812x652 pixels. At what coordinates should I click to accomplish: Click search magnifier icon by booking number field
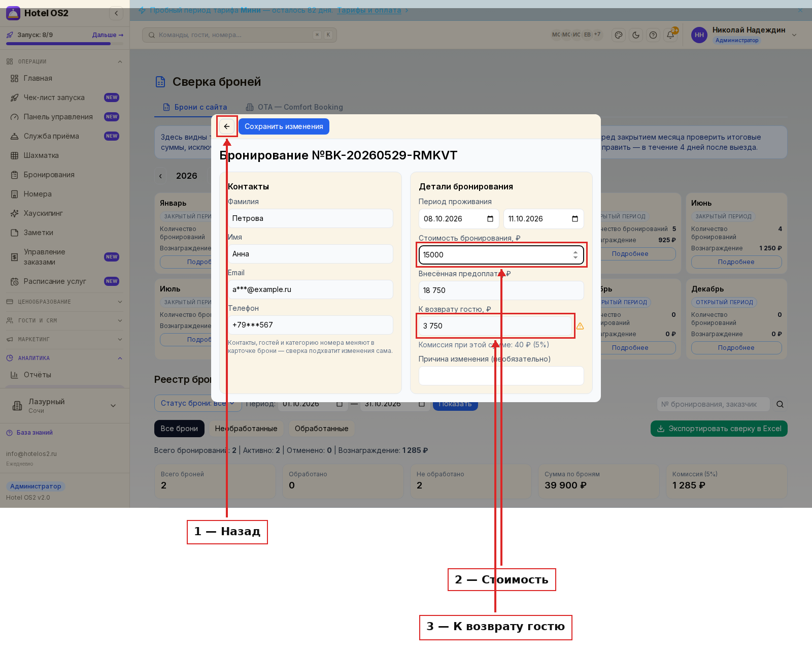[780, 404]
